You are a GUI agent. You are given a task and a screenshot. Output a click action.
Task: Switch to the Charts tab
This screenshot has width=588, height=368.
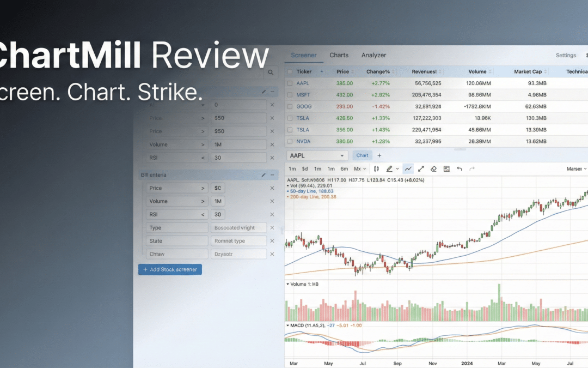tap(339, 55)
